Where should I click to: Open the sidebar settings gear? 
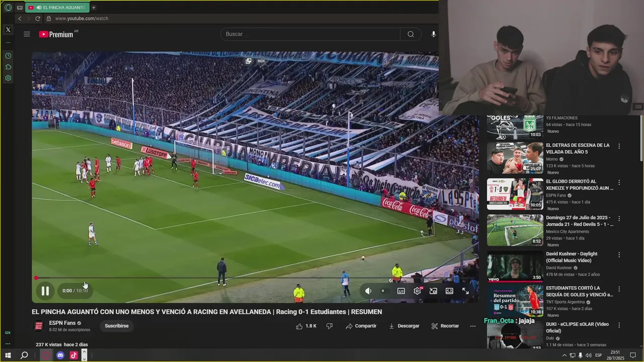pyautogui.click(x=8, y=78)
